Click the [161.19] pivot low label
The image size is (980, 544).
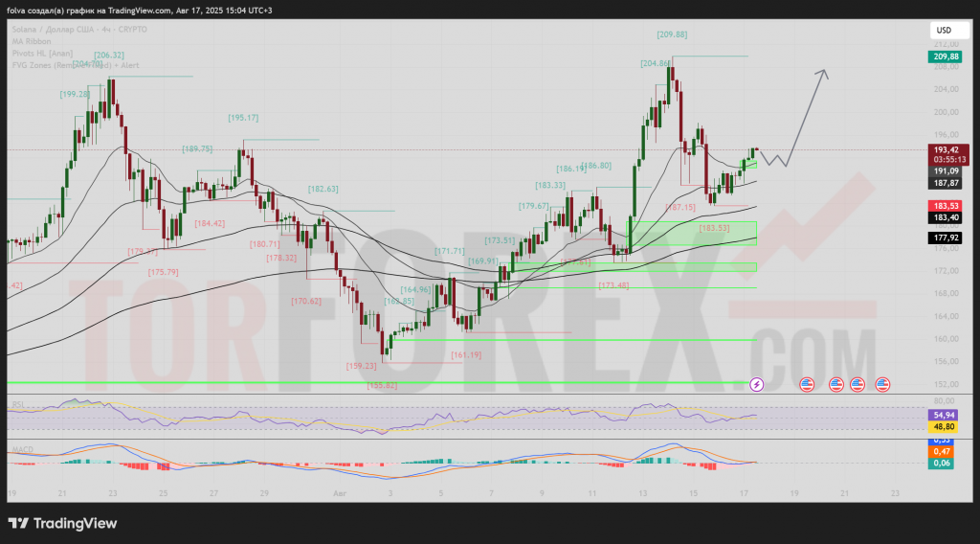point(466,354)
